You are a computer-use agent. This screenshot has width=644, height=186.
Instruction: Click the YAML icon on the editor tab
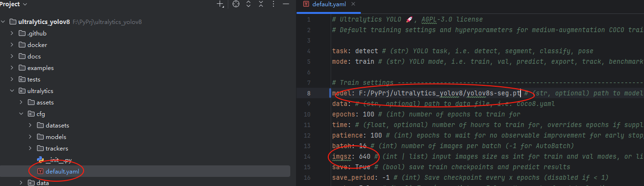(306, 4)
